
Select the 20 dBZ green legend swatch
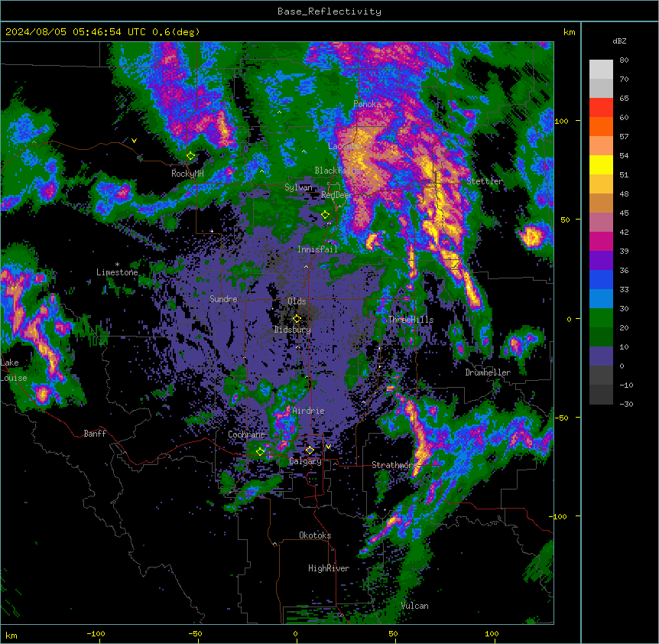[x=601, y=318]
